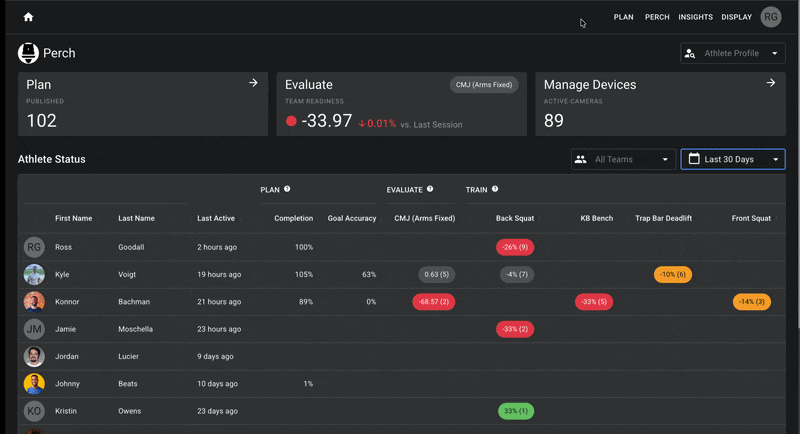Sort by Last Name column header
The height and width of the screenshot is (434, 800).
(x=136, y=218)
